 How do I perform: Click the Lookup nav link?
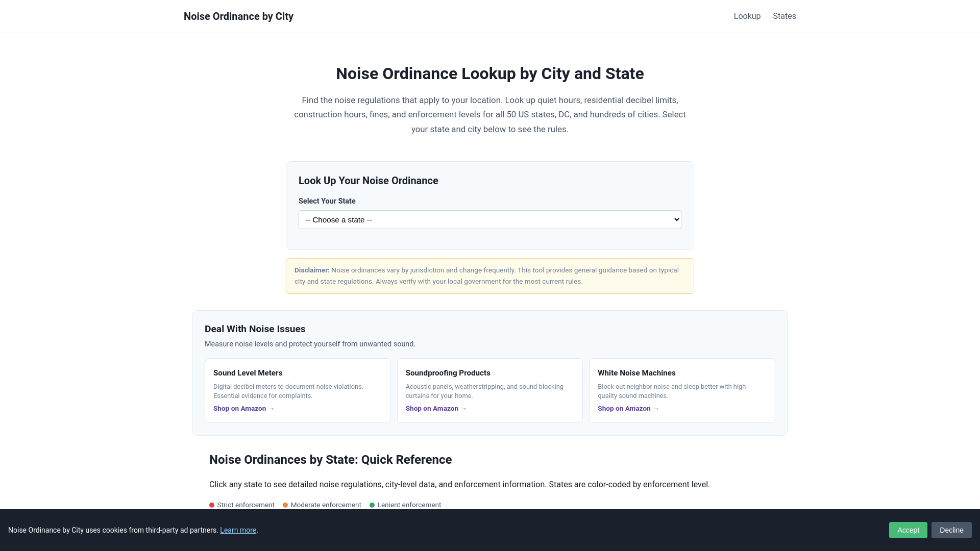coord(747,16)
